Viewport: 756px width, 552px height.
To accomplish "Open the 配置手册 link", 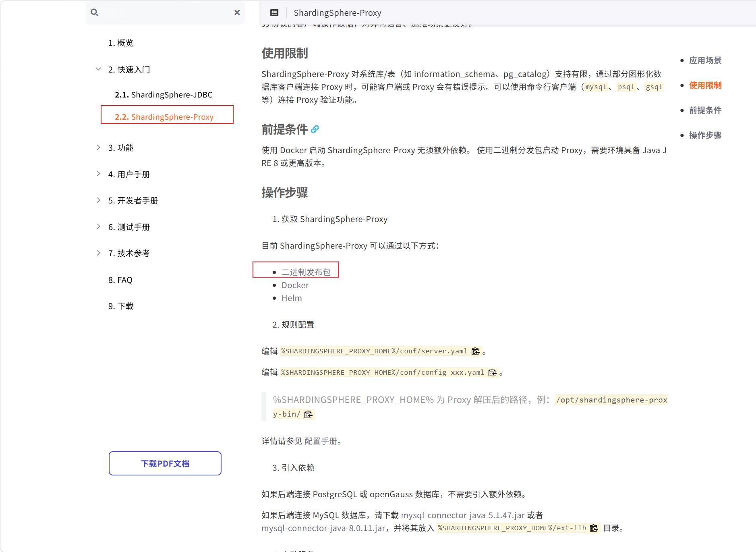I will [321, 441].
